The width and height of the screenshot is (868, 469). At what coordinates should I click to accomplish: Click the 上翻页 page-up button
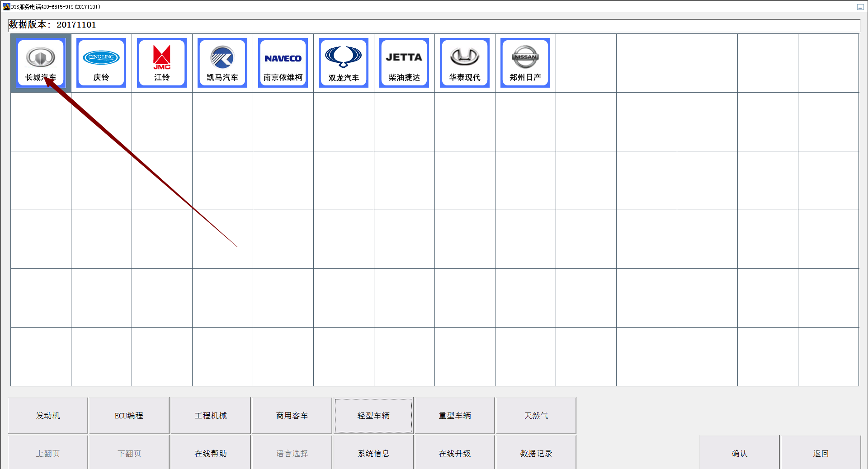click(48, 453)
